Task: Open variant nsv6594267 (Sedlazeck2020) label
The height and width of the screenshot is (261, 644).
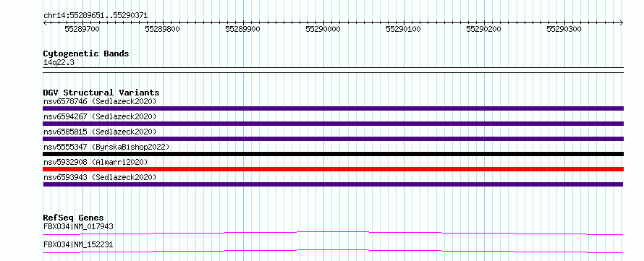Action: pyautogui.click(x=100, y=116)
